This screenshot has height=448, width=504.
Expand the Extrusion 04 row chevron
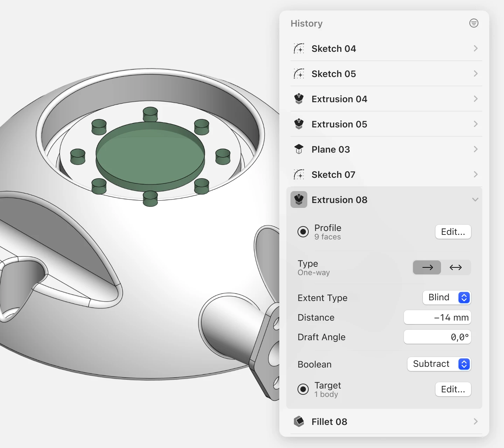coord(476,99)
